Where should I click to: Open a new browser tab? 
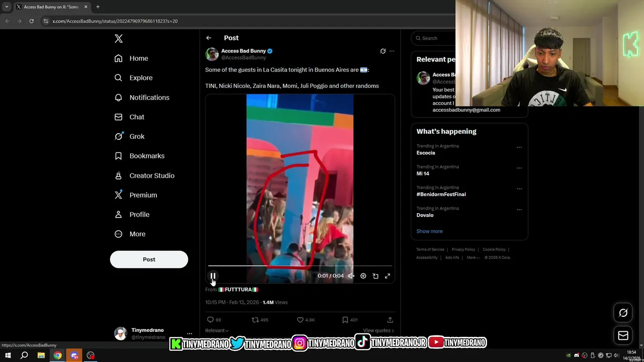[x=98, y=7]
